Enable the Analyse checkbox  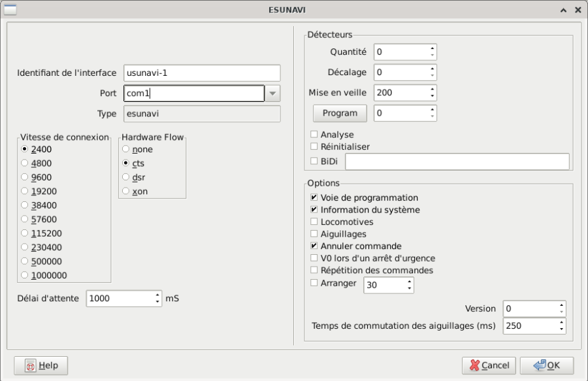(314, 135)
